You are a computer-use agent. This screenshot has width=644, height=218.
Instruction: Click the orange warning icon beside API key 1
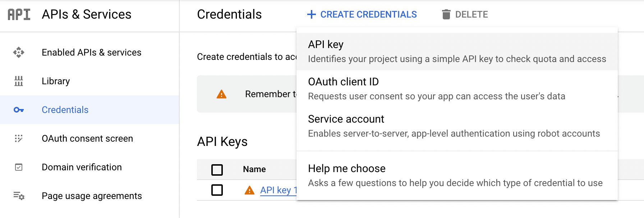pos(249,190)
